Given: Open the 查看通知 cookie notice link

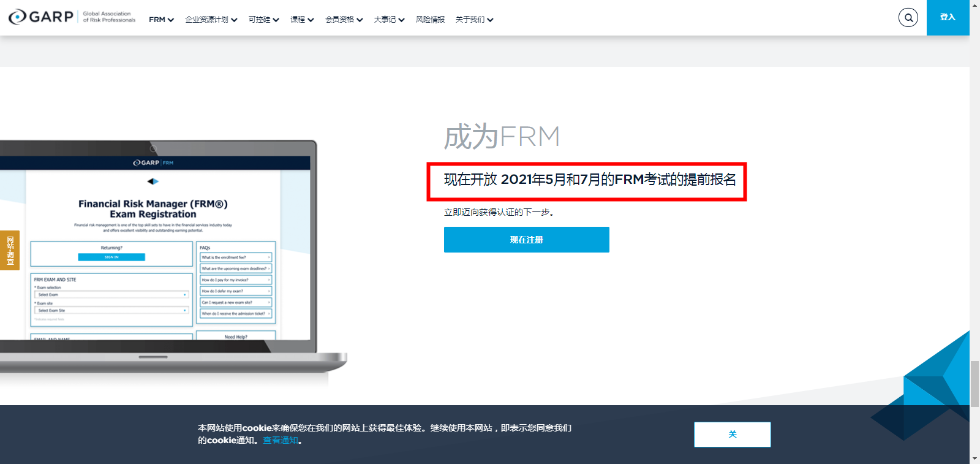Looking at the screenshot, I should [281, 440].
